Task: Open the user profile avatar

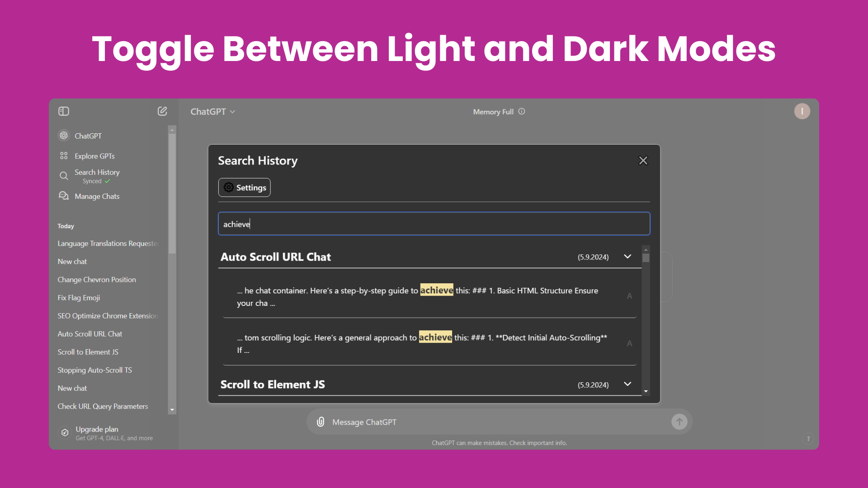Action: coord(802,111)
